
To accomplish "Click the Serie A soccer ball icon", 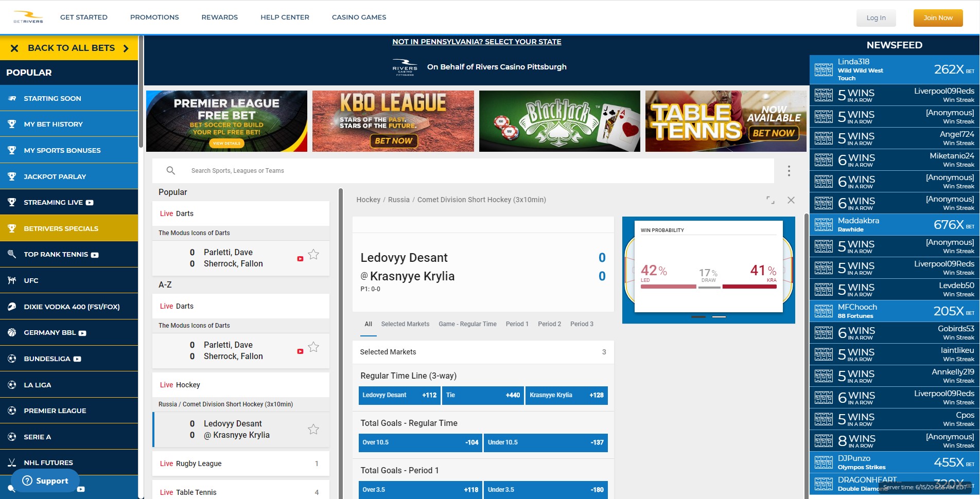I will pos(12,437).
